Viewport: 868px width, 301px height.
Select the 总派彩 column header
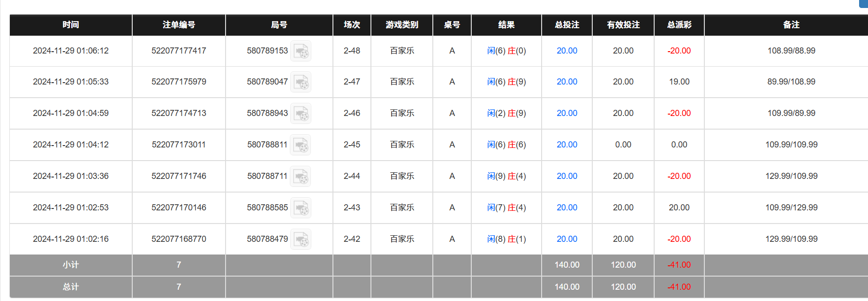pos(679,25)
